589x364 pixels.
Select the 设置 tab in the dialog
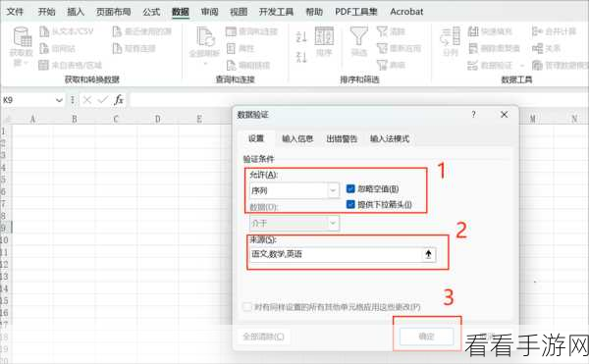[256, 138]
